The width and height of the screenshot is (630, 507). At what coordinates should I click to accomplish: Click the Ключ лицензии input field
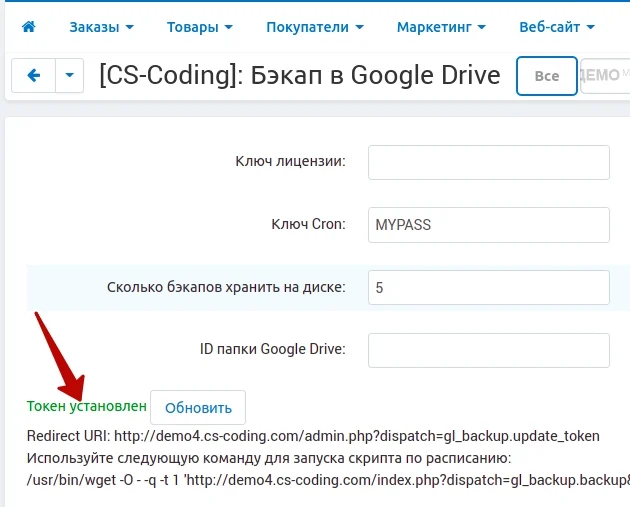pyautogui.click(x=489, y=162)
